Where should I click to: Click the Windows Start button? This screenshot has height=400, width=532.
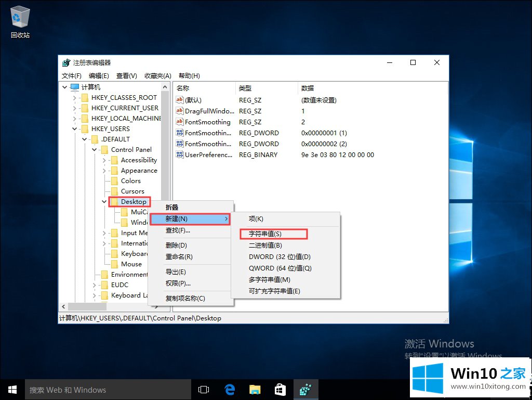click(12, 390)
